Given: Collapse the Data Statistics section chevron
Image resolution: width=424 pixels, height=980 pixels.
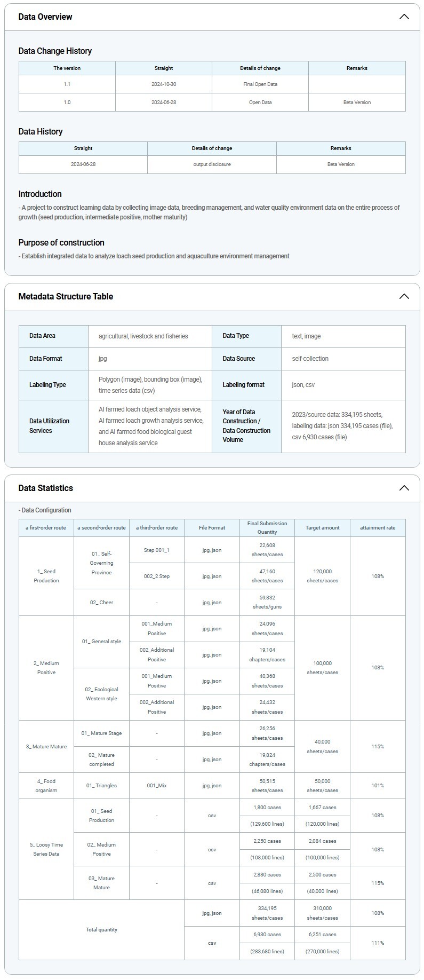Looking at the screenshot, I should [404, 488].
